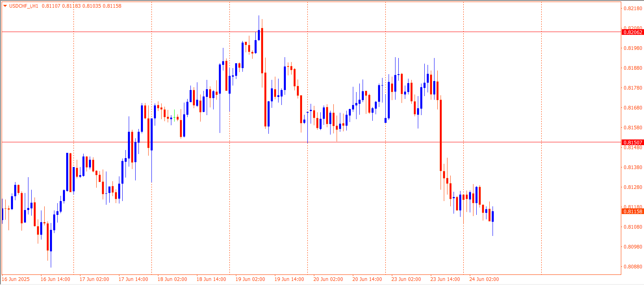
Task: Click the red triangle beside USDCHF_i,H1
Action: [x=5, y=6]
